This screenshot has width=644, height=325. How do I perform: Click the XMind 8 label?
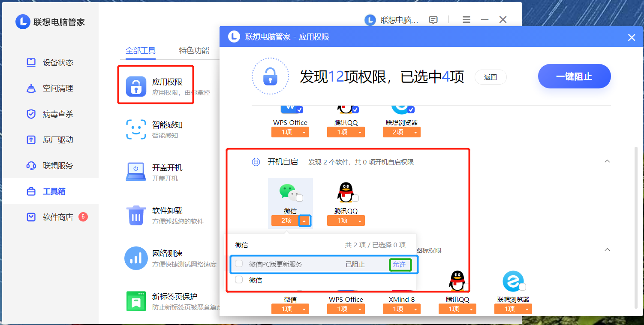pyautogui.click(x=401, y=299)
